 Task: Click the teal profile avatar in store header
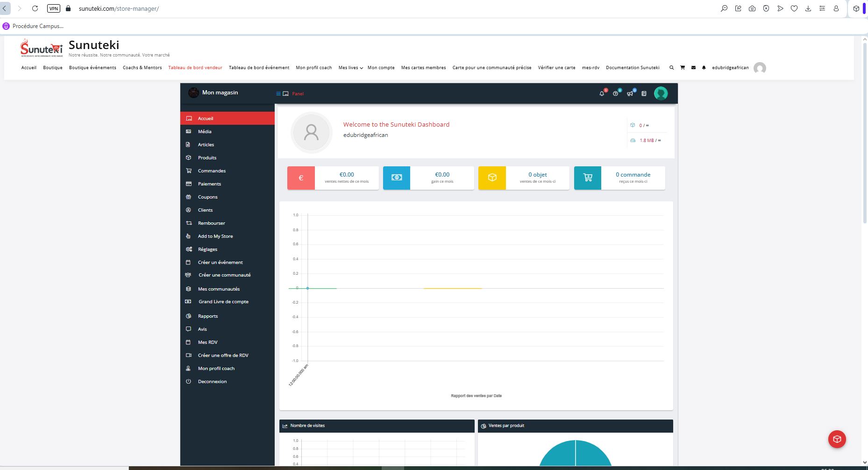tap(661, 93)
